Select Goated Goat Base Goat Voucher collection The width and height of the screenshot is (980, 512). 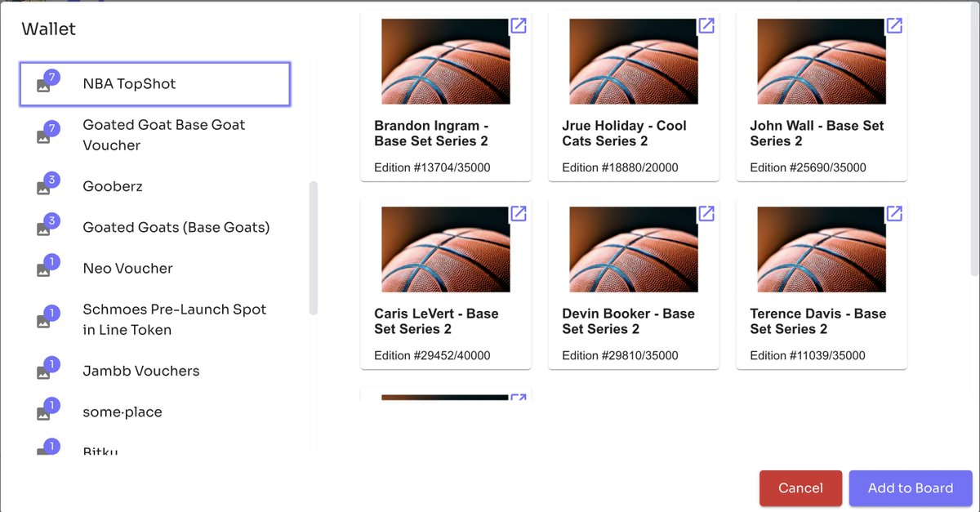click(x=155, y=135)
